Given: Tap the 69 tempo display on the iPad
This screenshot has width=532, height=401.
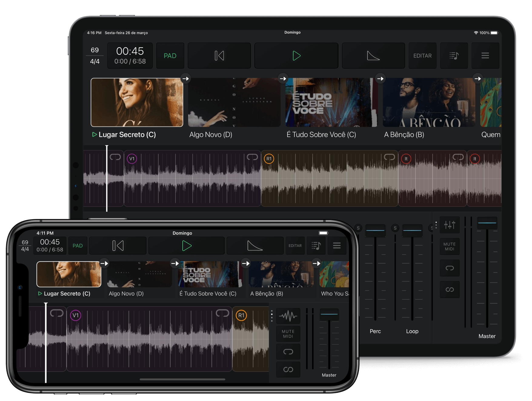Looking at the screenshot, I should tap(95, 50).
